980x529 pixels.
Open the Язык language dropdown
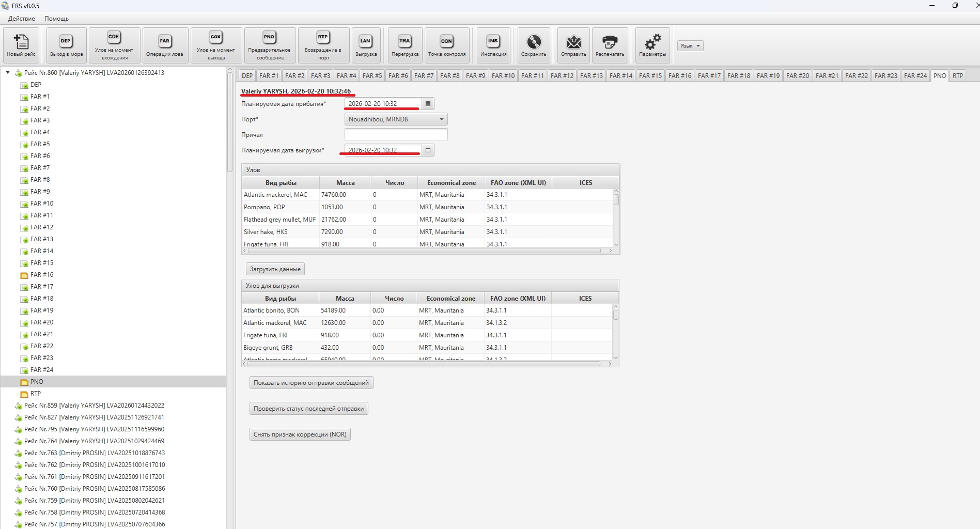(x=690, y=46)
